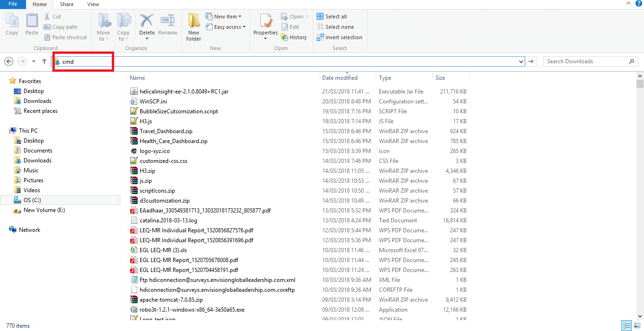The height and width of the screenshot is (331, 644).
Task: Collapse the ribbon with the chevron arrow
Action: [628, 3]
